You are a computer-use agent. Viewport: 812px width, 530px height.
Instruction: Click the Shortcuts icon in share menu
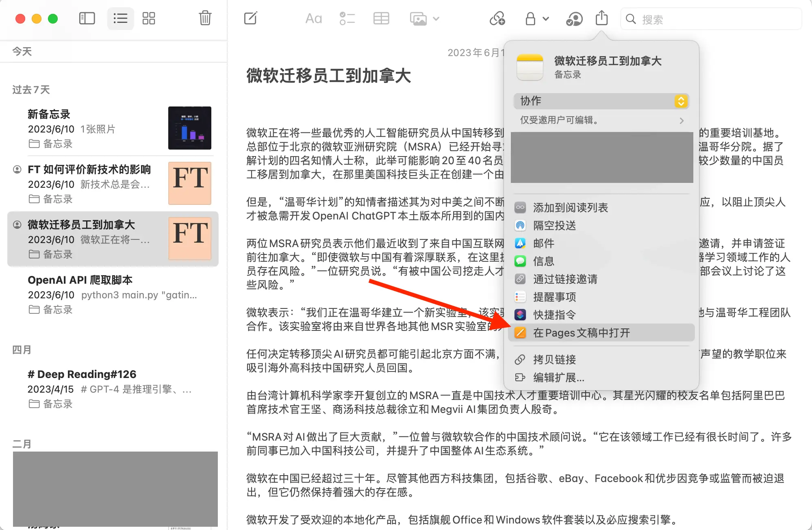tap(520, 315)
